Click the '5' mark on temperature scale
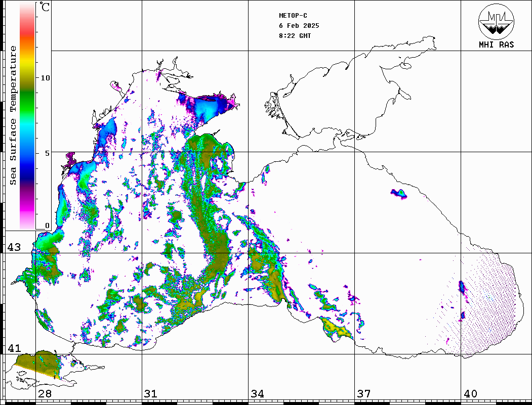 [48, 153]
